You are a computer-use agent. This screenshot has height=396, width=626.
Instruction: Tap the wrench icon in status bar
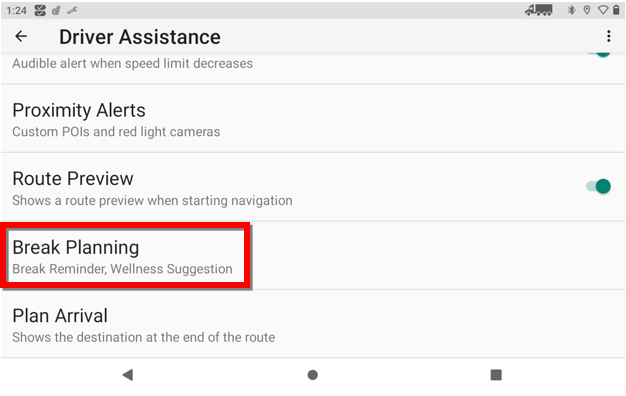click(x=72, y=11)
